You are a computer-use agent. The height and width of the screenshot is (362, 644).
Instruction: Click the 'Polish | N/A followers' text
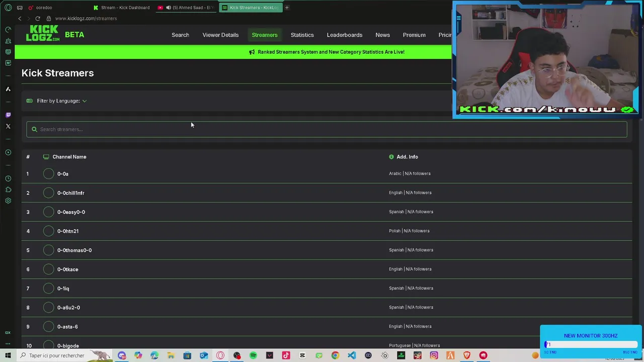409,231
